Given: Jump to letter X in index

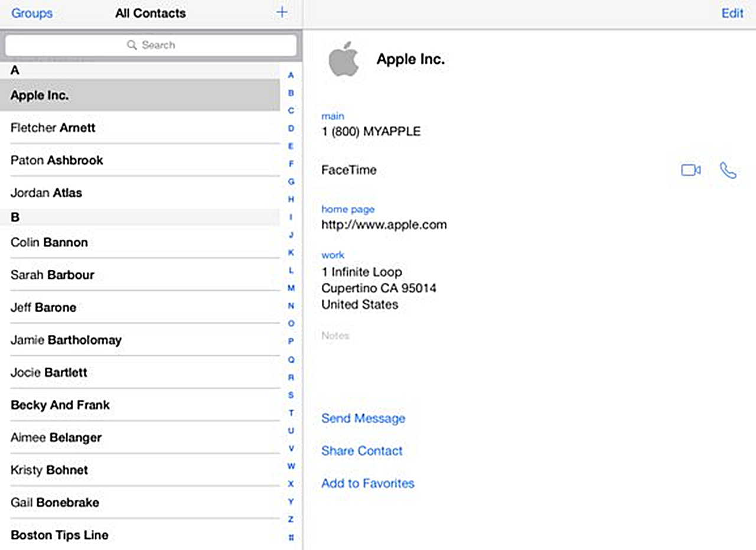Looking at the screenshot, I should pos(291,484).
